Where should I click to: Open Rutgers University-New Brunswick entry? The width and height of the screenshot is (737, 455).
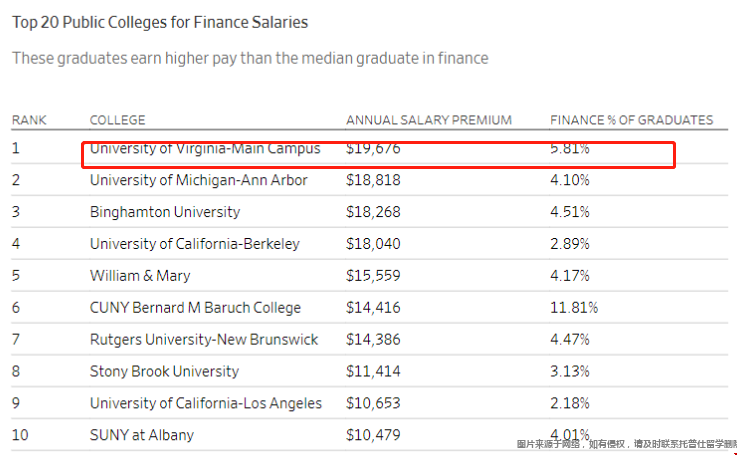point(204,340)
